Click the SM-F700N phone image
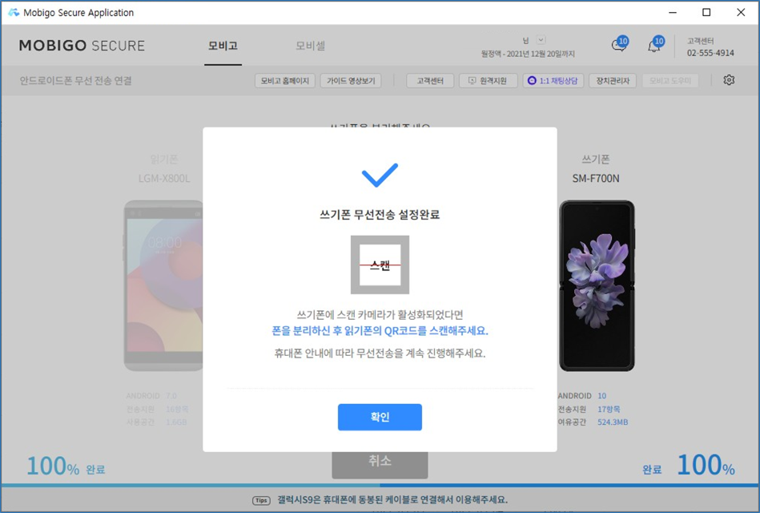Image resolution: width=760 pixels, height=513 pixels. pos(597,286)
